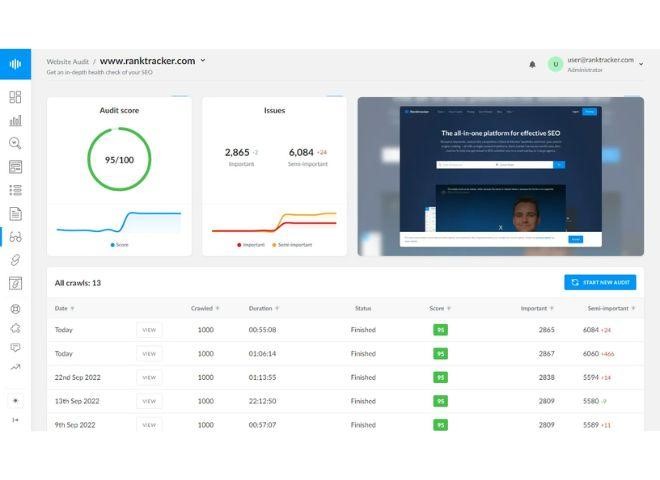
Task: Click the 00:57:07 duration cell
Action: [262, 425]
